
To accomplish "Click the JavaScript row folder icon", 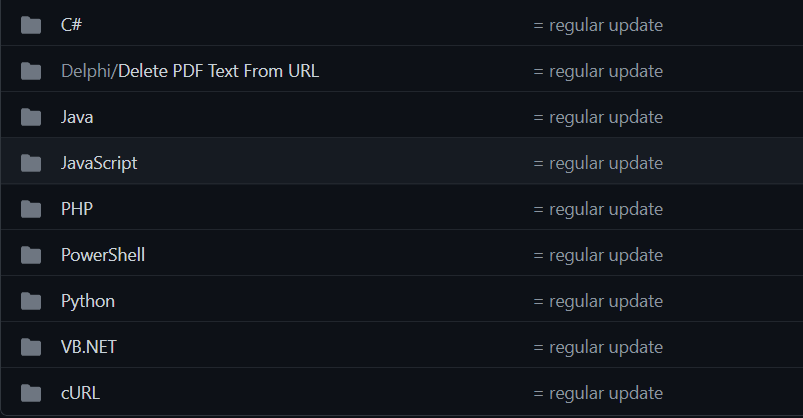I will [x=31, y=163].
